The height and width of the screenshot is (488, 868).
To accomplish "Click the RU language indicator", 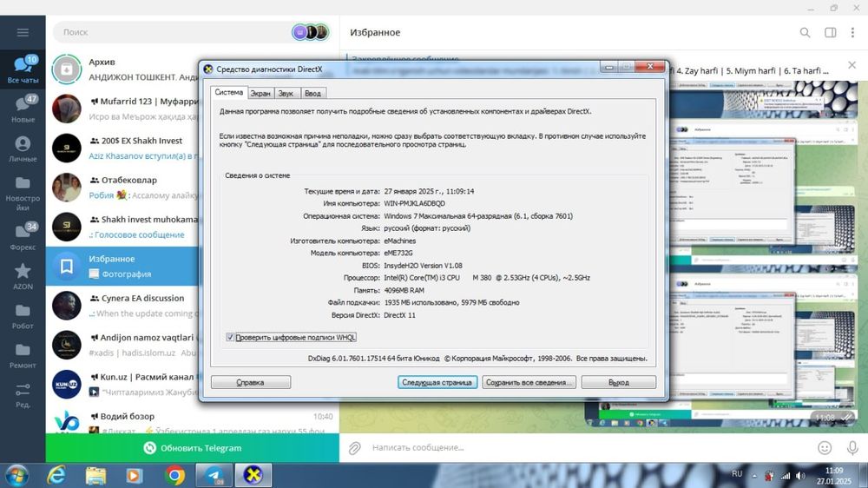I will click(x=737, y=474).
